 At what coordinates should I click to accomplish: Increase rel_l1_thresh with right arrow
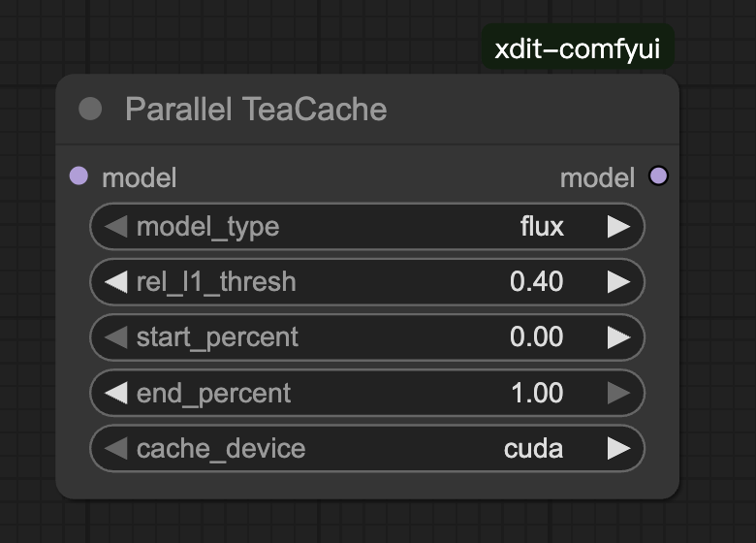(618, 282)
